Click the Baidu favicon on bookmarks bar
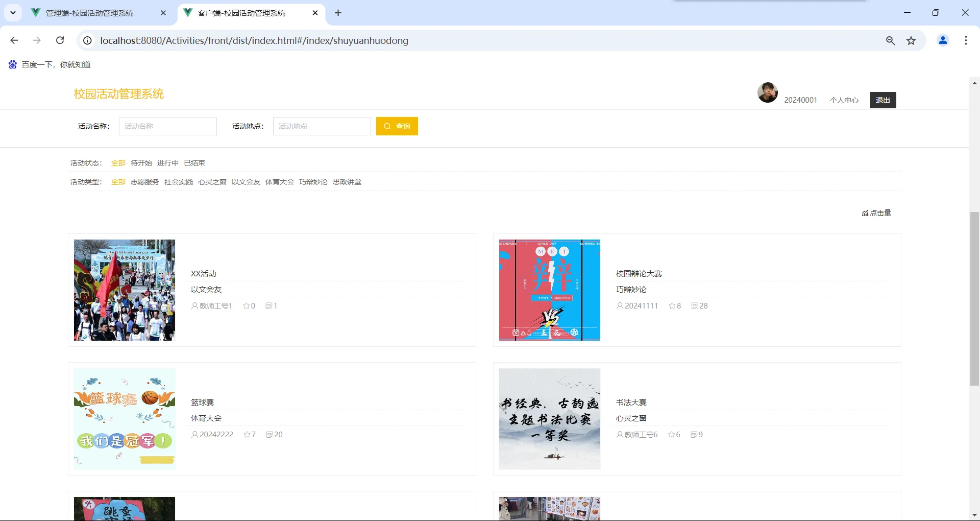Image resolution: width=980 pixels, height=521 pixels. 12,64
